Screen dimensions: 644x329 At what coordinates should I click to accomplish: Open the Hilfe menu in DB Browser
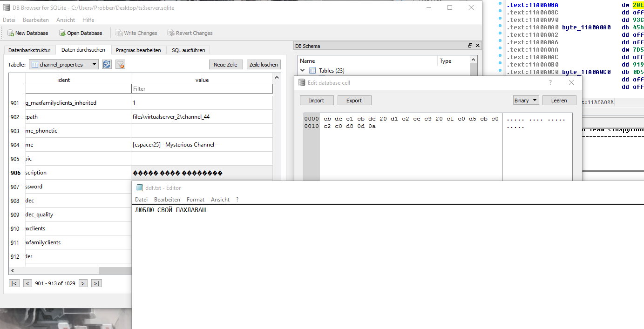(88, 20)
